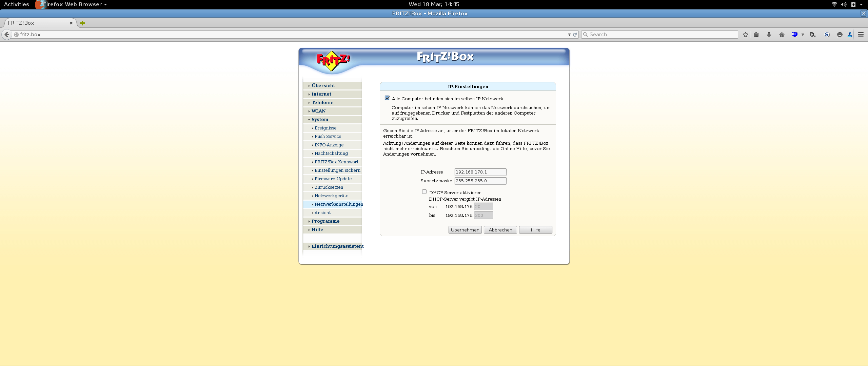This screenshot has height=366, width=868.
Task: Open the downloads arrow icon
Action: coord(769,35)
